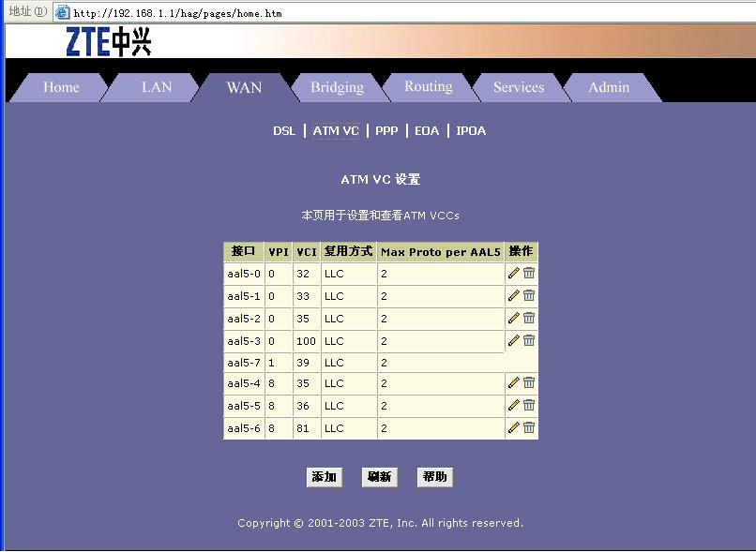Delete the aal5-2 entry using trash icon
756x552 pixels.
tap(529, 318)
